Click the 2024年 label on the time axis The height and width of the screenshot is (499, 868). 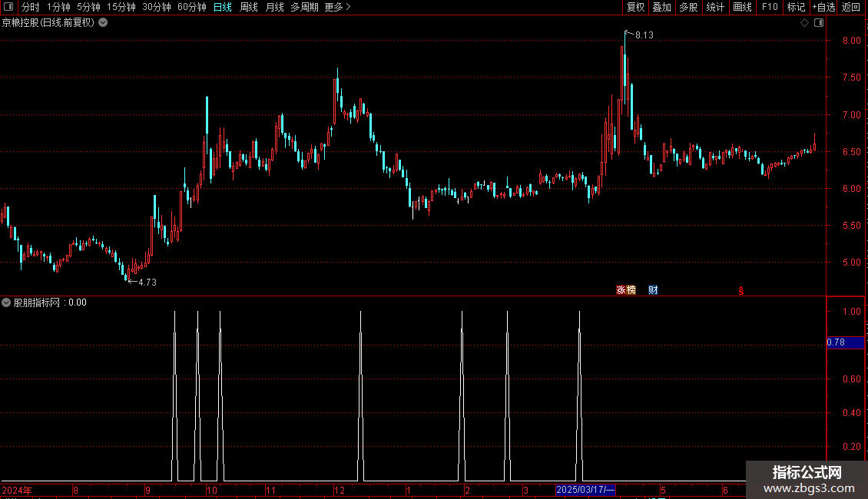point(17,490)
